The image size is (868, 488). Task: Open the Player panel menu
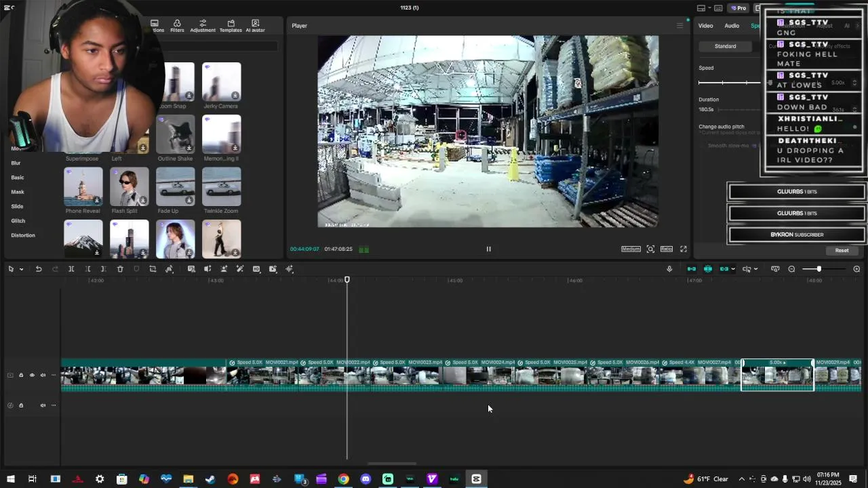(x=680, y=26)
